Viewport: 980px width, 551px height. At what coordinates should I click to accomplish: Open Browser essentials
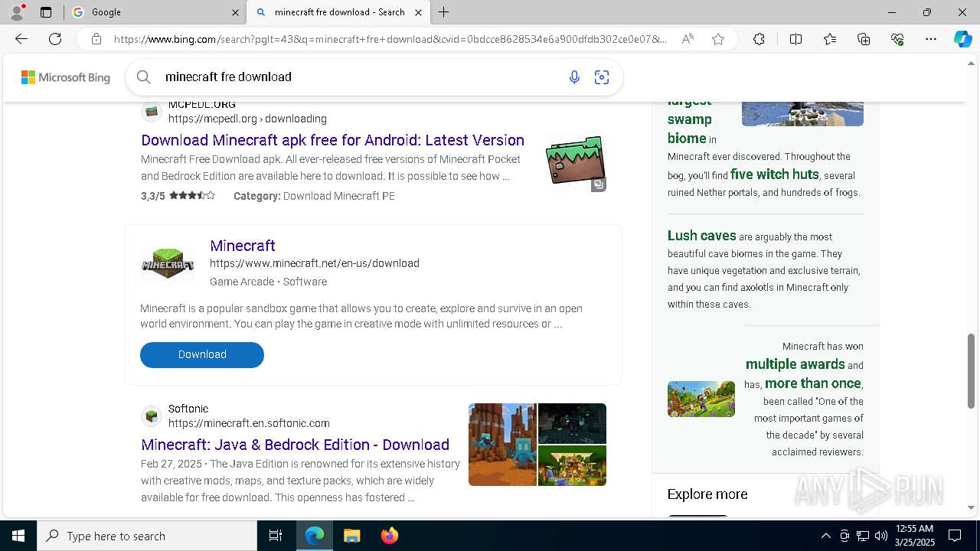click(897, 39)
